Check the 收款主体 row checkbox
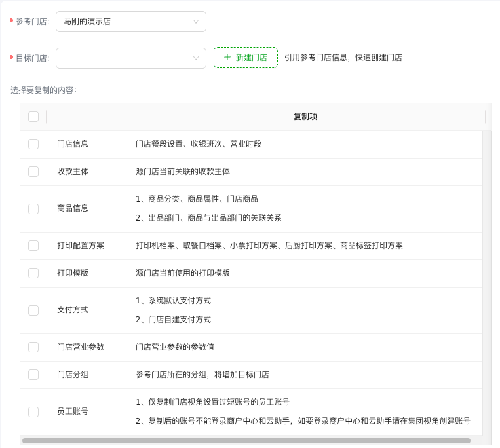 [x=33, y=172]
